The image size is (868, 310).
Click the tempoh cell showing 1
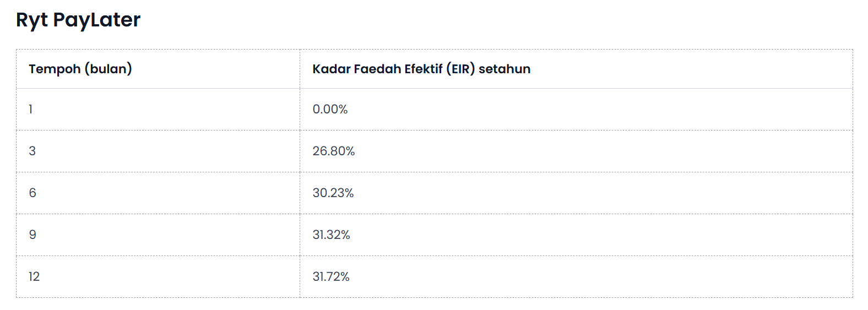coord(158,109)
